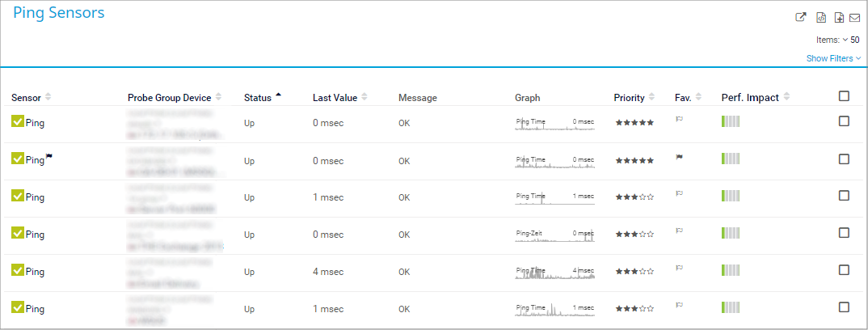The image size is (868, 330).
Task: Set priority stars for third Ping sensor
Action: [634, 197]
